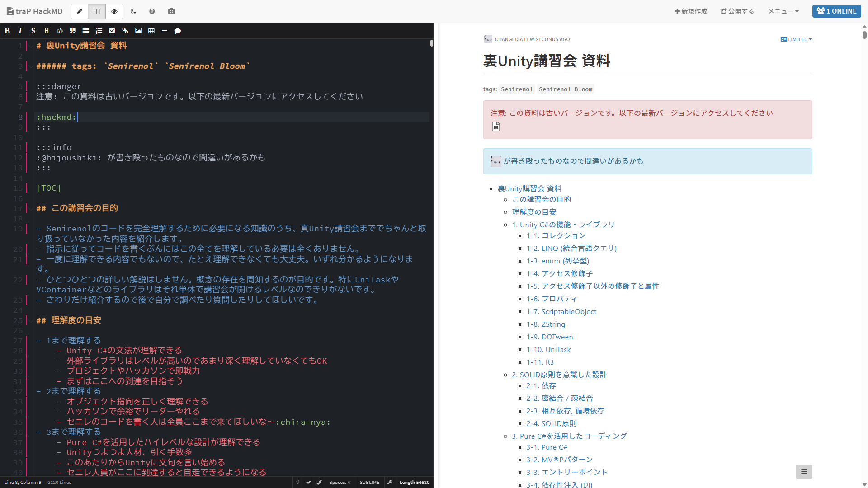Go to 1-9. DOTween section link
868x488 pixels.
point(549,337)
